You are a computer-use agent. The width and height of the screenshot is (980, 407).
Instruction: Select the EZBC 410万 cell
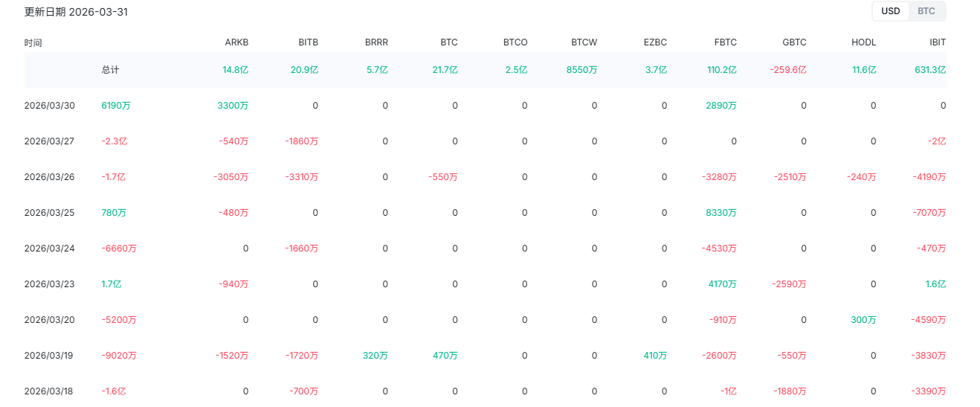click(x=655, y=356)
